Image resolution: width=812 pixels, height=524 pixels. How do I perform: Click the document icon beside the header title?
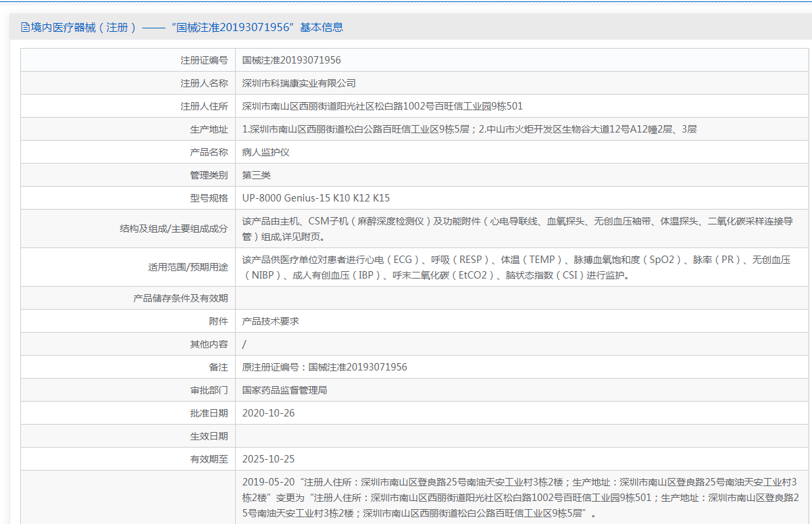pyautogui.click(x=25, y=28)
